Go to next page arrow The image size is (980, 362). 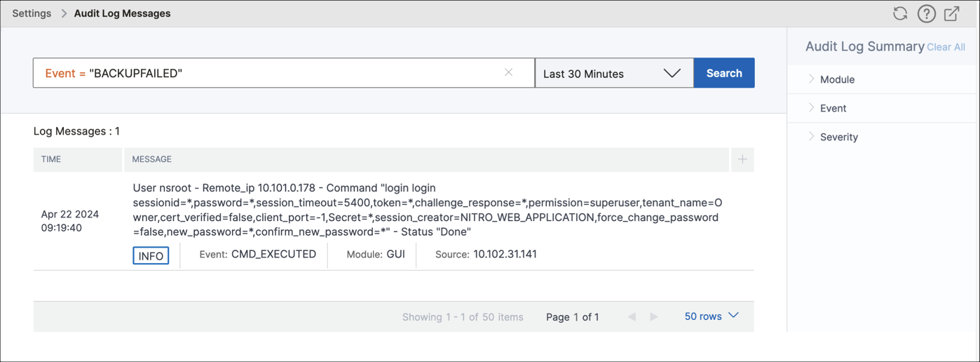[654, 317]
